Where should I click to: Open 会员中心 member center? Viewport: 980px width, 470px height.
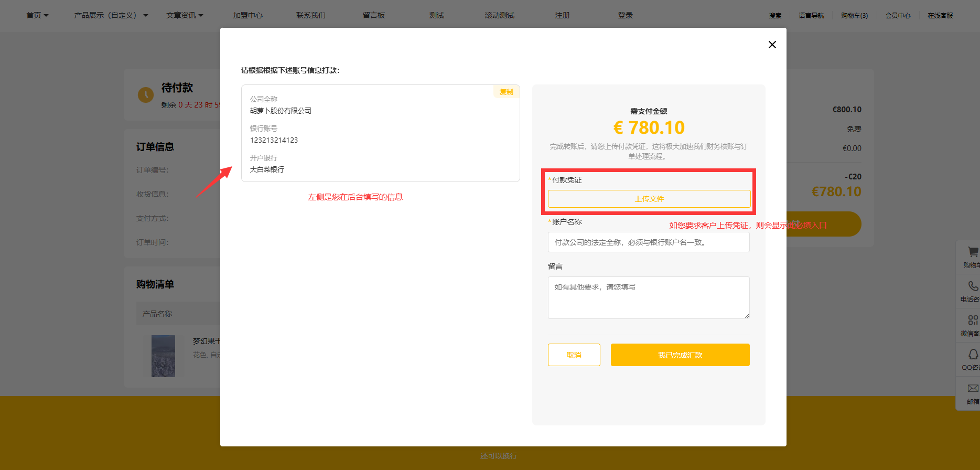(898, 16)
